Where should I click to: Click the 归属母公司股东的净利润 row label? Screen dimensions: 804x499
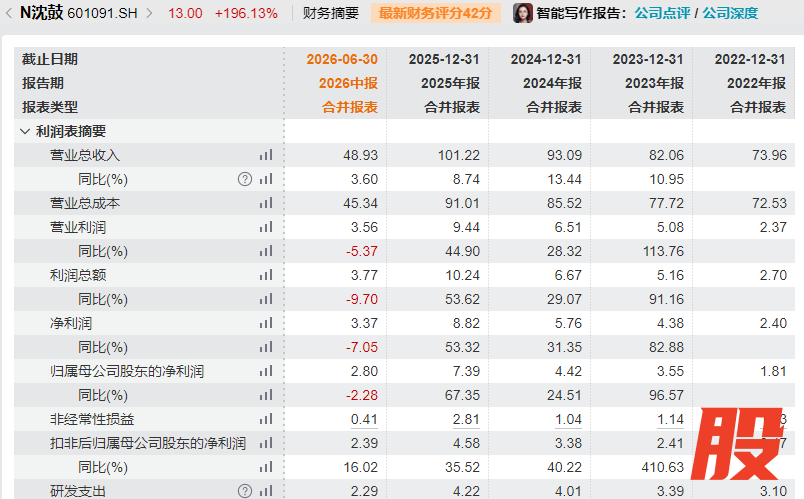(x=127, y=371)
